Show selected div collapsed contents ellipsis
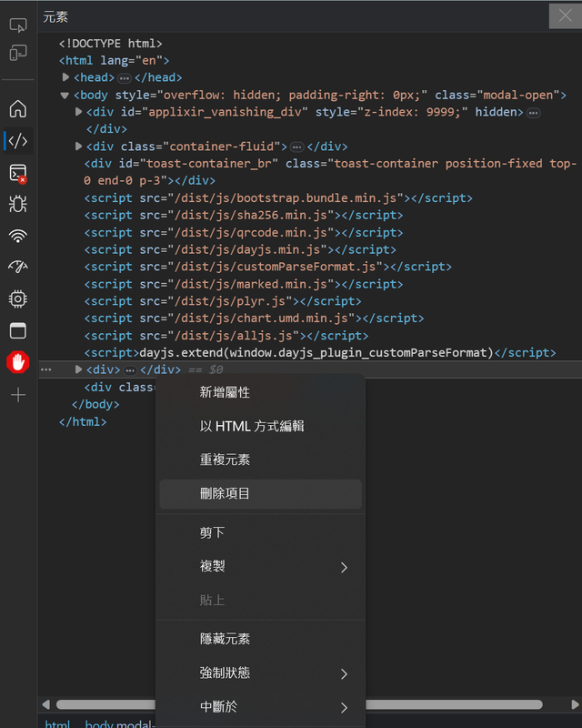Viewport: 582px width, 728px height. (x=130, y=370)
